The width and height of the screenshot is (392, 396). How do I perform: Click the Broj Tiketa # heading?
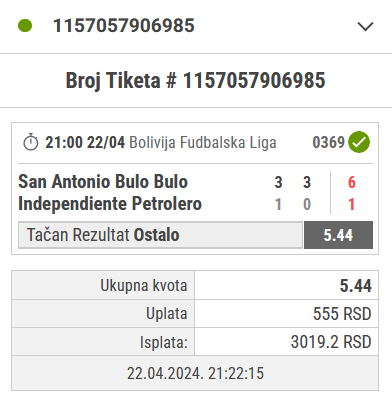tap(195, 81)
